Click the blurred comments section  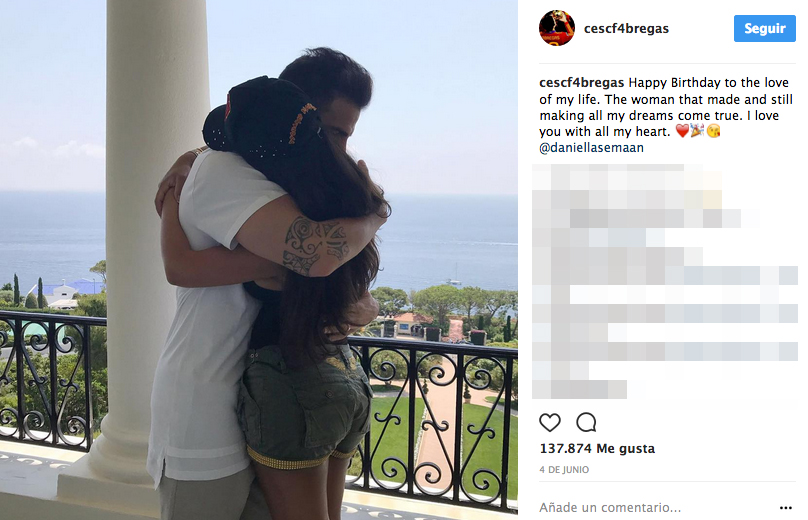(665, 281)
